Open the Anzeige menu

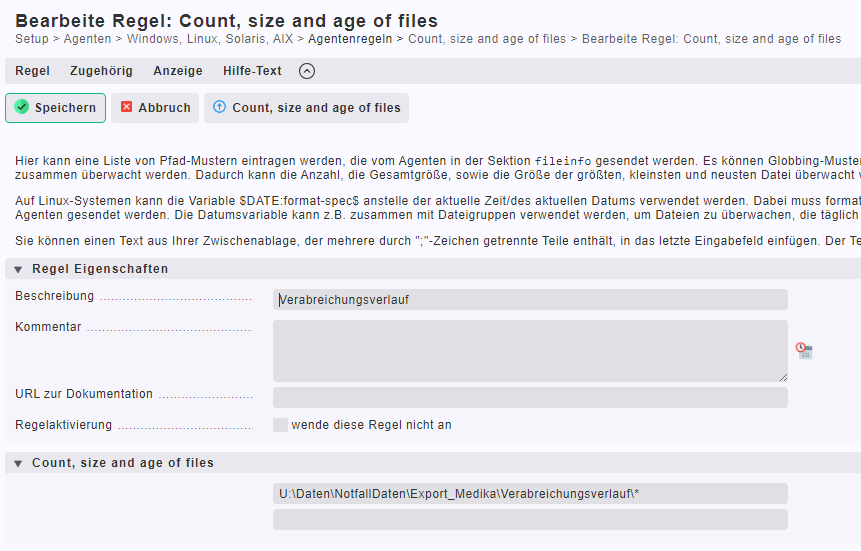(178, 71)
